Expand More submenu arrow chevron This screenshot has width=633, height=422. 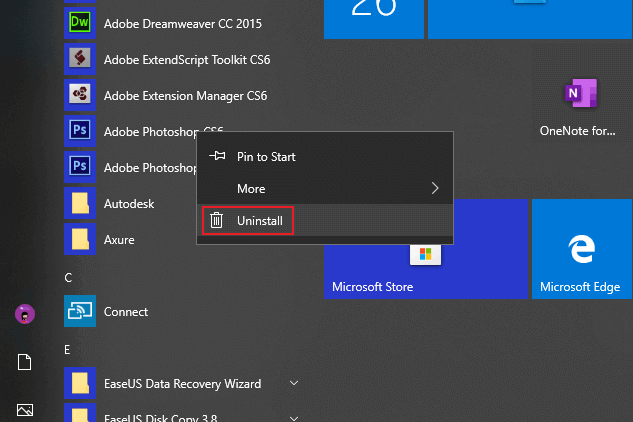point(435,188)
